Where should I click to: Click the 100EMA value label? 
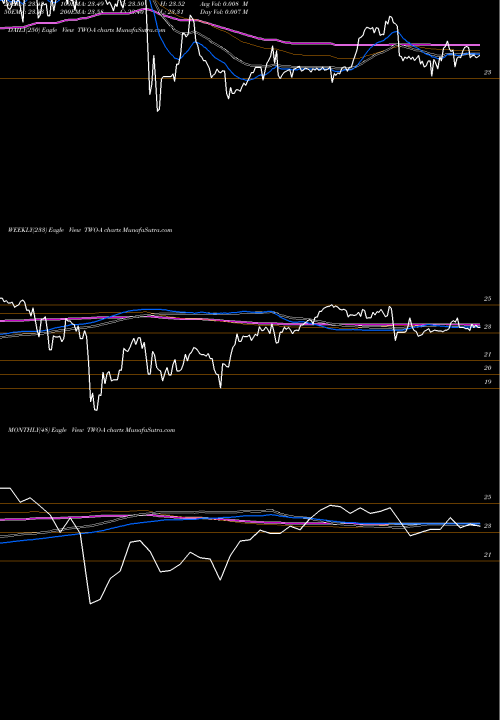82,4
